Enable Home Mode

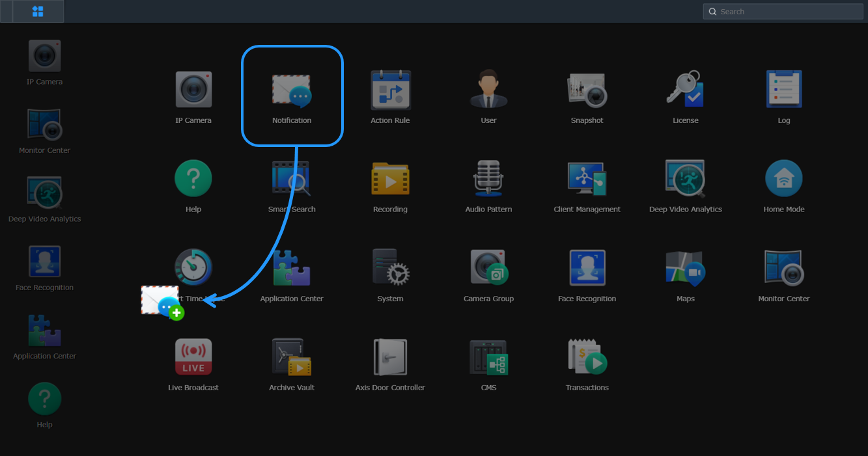point(783,178)
